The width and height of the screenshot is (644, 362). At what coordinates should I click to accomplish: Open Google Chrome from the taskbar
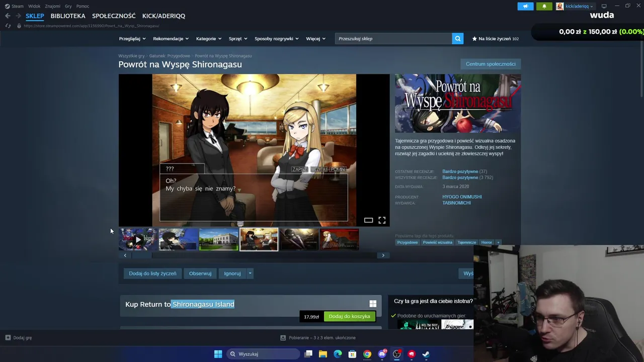367,354
